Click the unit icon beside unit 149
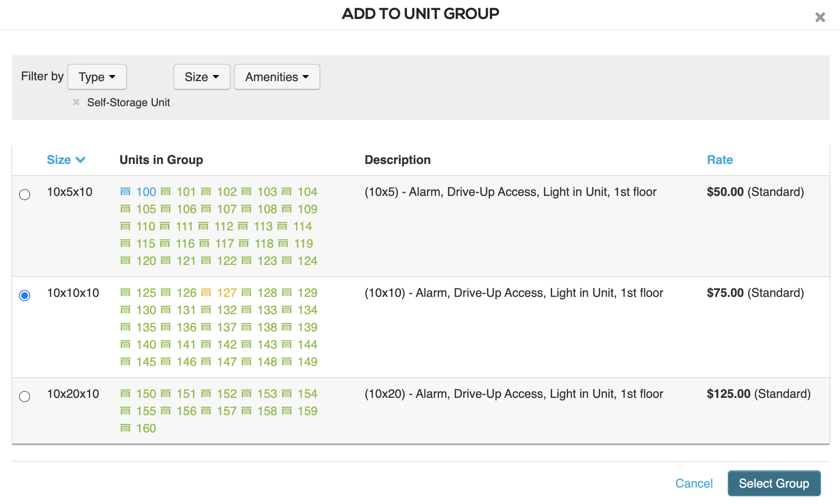The image size is (840, 504). 287,362
